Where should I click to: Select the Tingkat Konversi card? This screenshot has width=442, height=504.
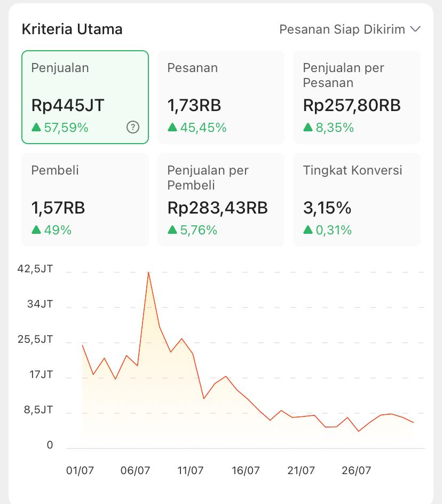point(357,200)
